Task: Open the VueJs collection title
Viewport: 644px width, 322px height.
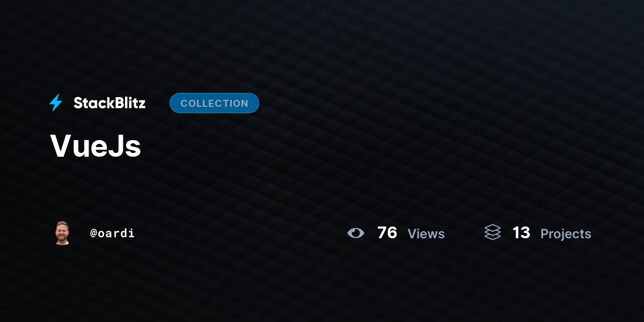Action: click(96, 146)
